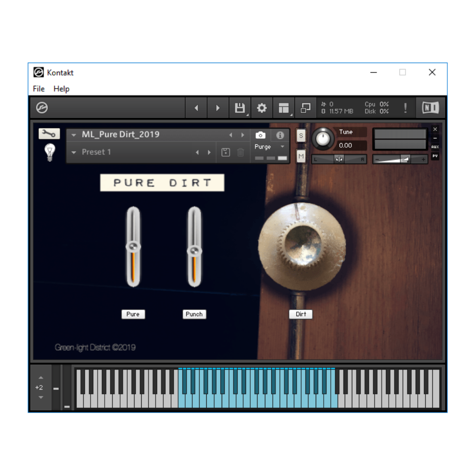476x476 pixels.
Task: Select previous preset arrow beside Preset 1
Action: click(x=197, y=152)
